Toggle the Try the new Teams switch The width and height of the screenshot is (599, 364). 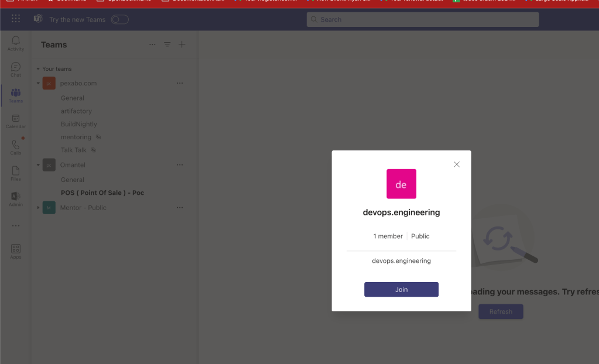pos(119,19)
